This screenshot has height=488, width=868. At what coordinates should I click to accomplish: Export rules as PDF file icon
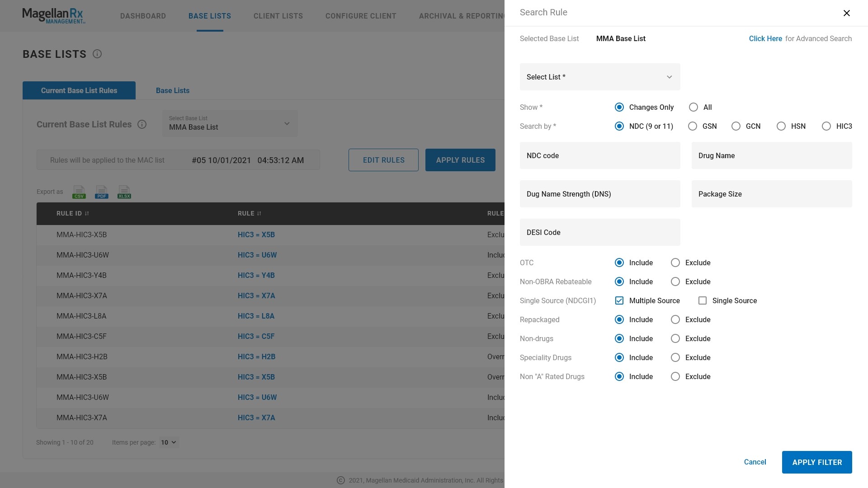(101, 192)
